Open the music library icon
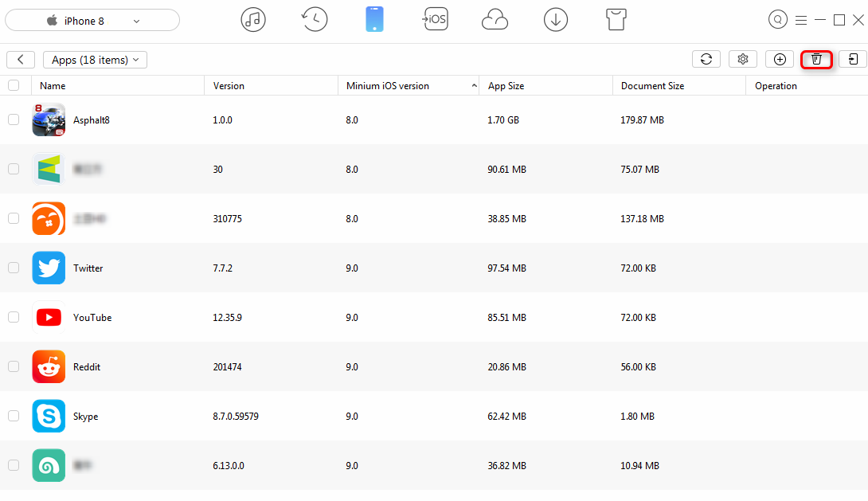This screenshot has height=501, width=868. point(253,20)
